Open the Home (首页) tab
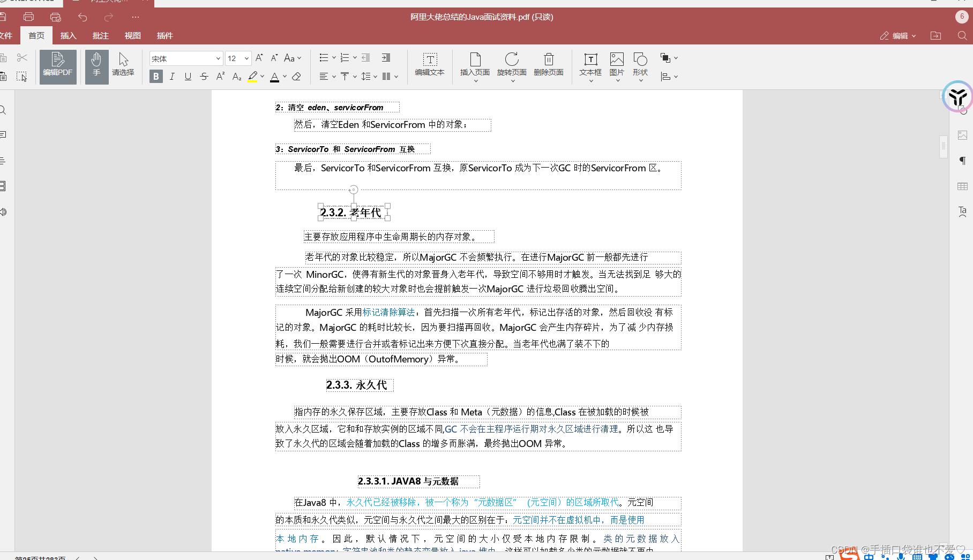Viewport: 973px width, 560px height. (36, 36)
